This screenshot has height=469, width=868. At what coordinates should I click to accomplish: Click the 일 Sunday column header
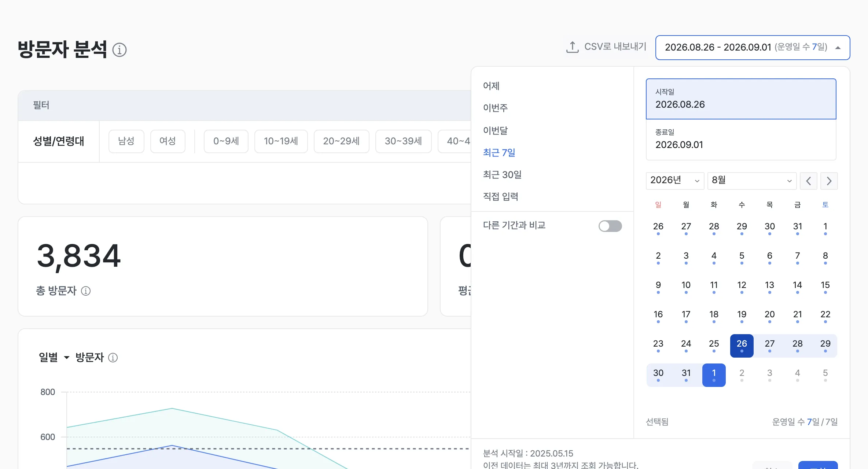coord(658,205)
